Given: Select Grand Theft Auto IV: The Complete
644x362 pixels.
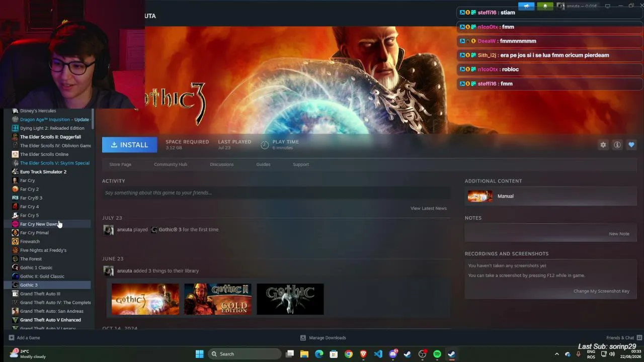Looking at the screenshot, I should (x=48, y=303).
